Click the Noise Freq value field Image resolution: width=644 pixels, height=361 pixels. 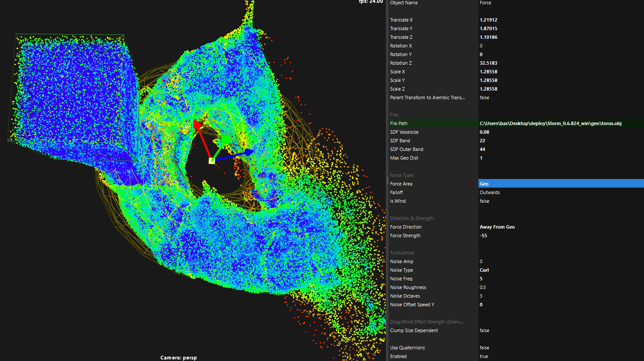click(x=481, y=279)
